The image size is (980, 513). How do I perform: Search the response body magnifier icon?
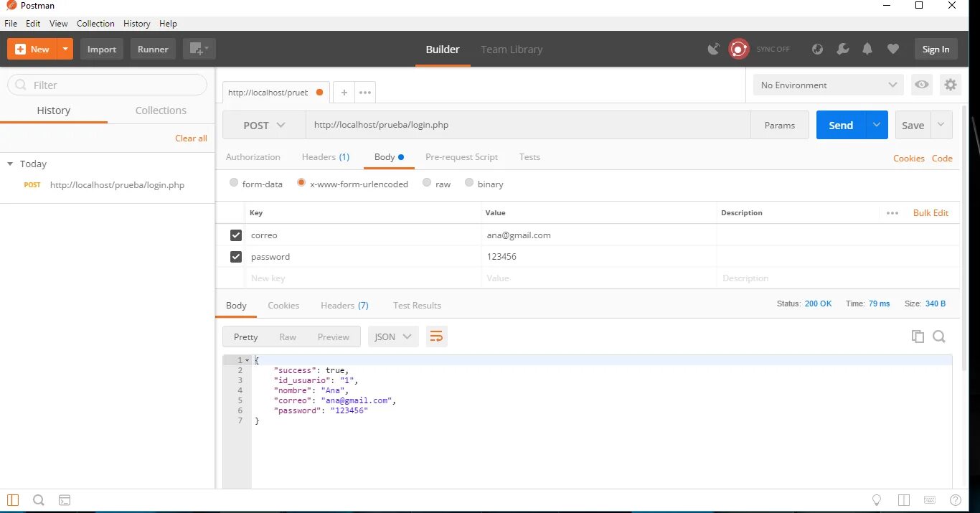click(939, 336)
